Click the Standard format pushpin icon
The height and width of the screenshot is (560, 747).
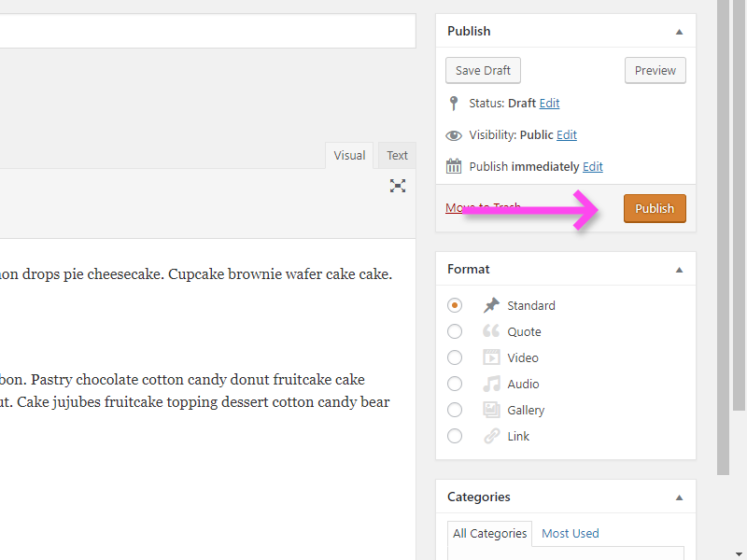coord(491,305)
